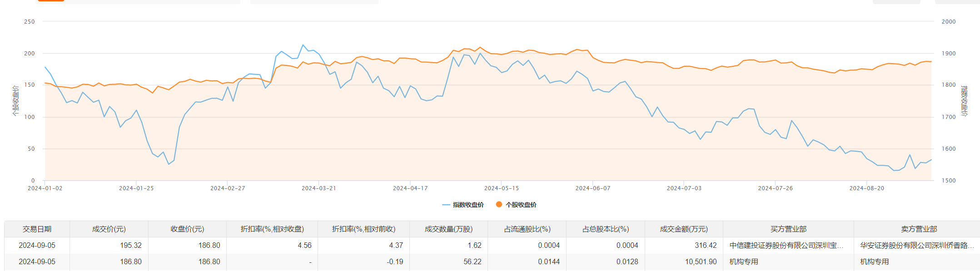Click the blue line icon for 指数收盘价
The image size is (980, 271).
[446, 205]
